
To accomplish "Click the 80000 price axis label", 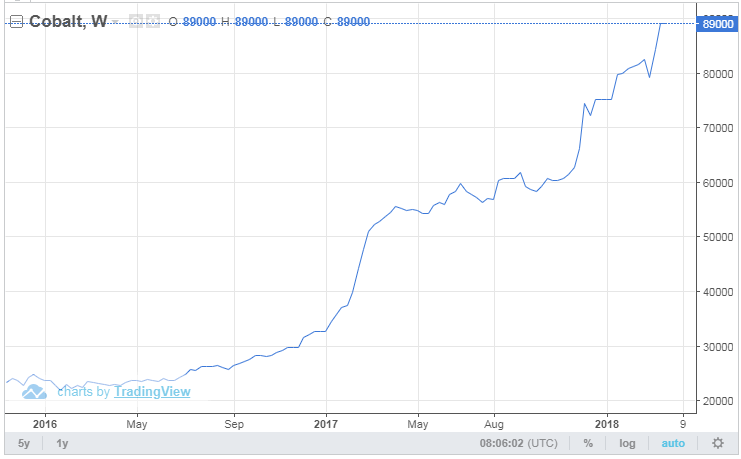I will (718, 74).
